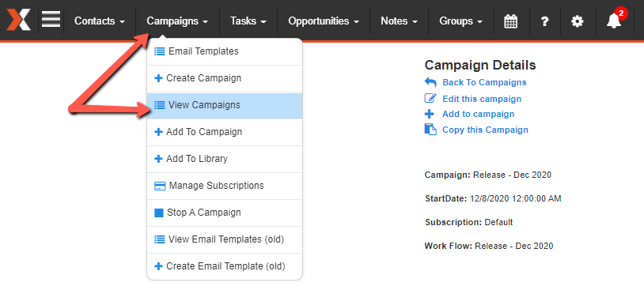
Task: Open the calendar icon in navbar
Action: pos(510,21)
